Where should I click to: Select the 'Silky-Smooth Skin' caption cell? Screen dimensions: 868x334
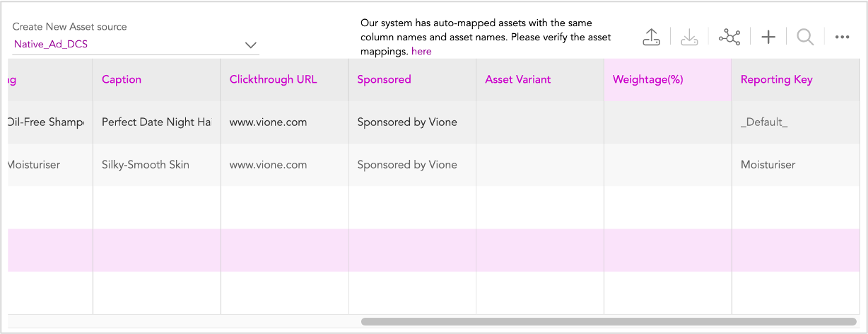pos(157,165)
